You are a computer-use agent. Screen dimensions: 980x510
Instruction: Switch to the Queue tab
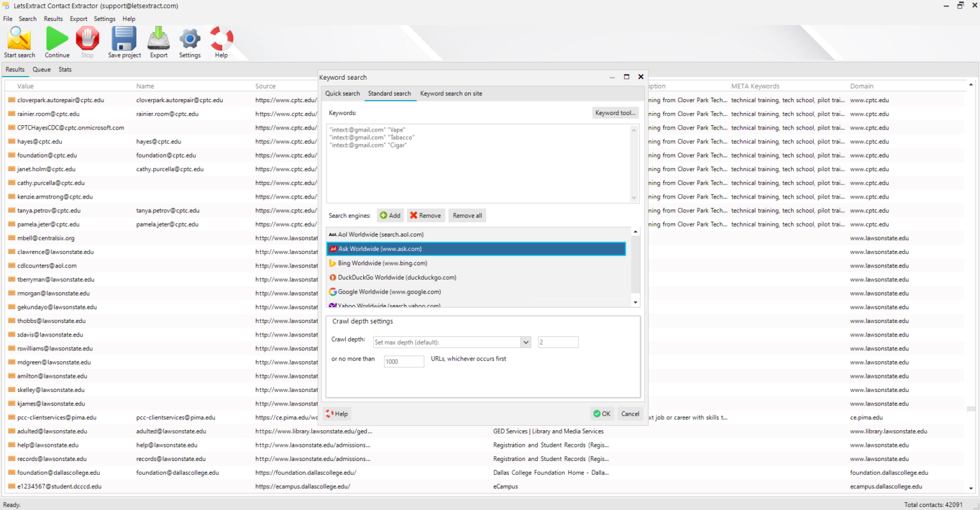coord(41,69)
